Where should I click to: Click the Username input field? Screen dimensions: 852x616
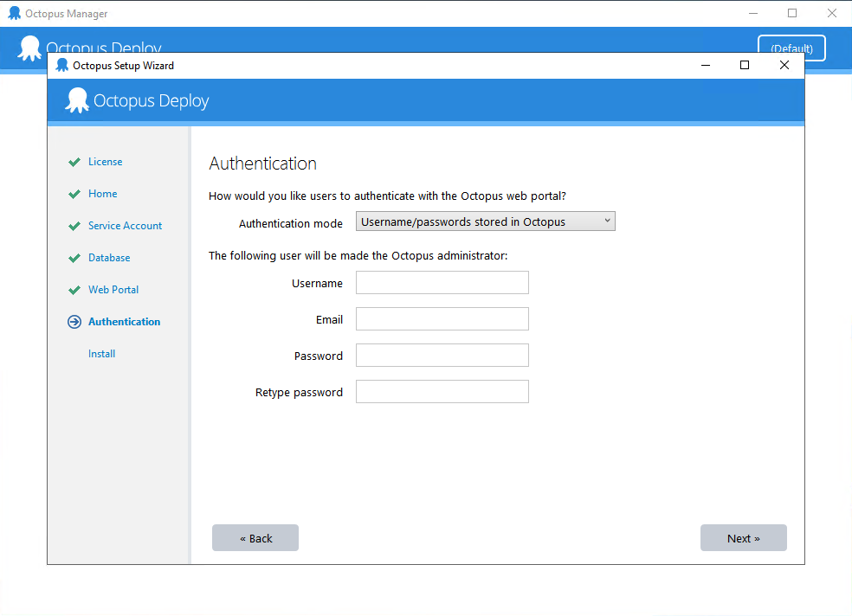[442, 283]
